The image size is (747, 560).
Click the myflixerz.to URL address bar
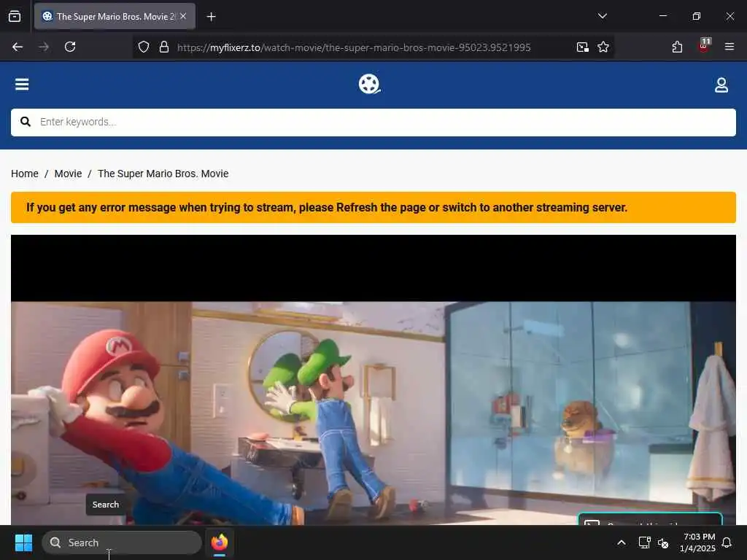(354, 47)
